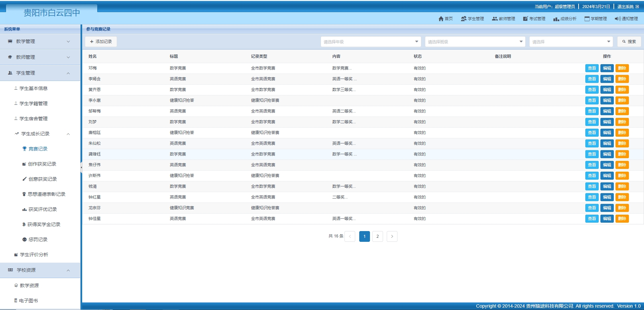Click 查看 for 钟佳星's record
Viewport: 644px width, 310px height.
(x=592, y=219)
